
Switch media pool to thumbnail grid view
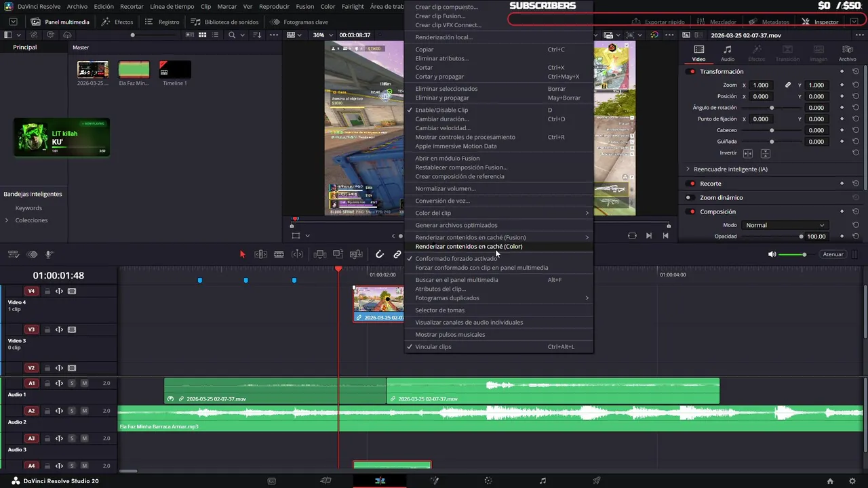(202, 35)
